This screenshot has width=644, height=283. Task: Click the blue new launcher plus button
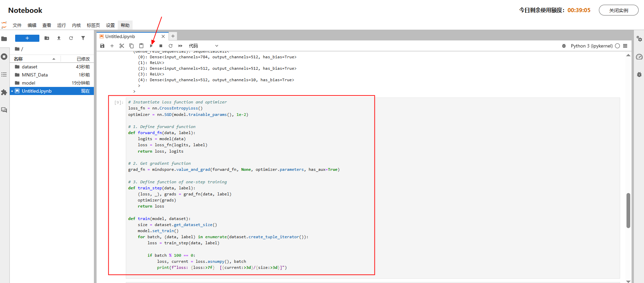coord(27,38)
